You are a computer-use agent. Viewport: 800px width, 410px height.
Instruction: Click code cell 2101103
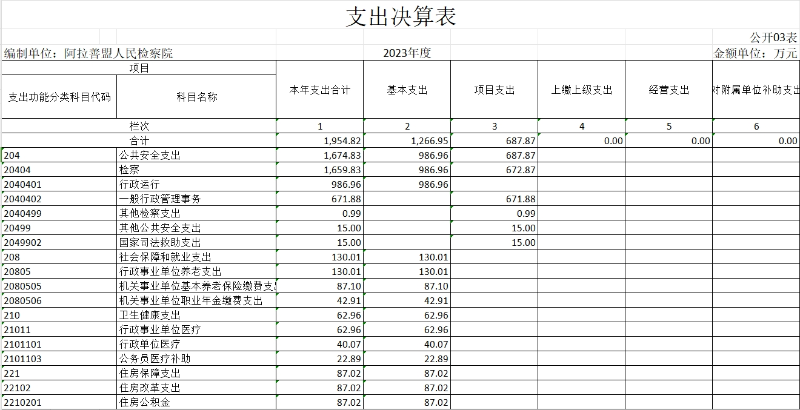pos(59,359)
